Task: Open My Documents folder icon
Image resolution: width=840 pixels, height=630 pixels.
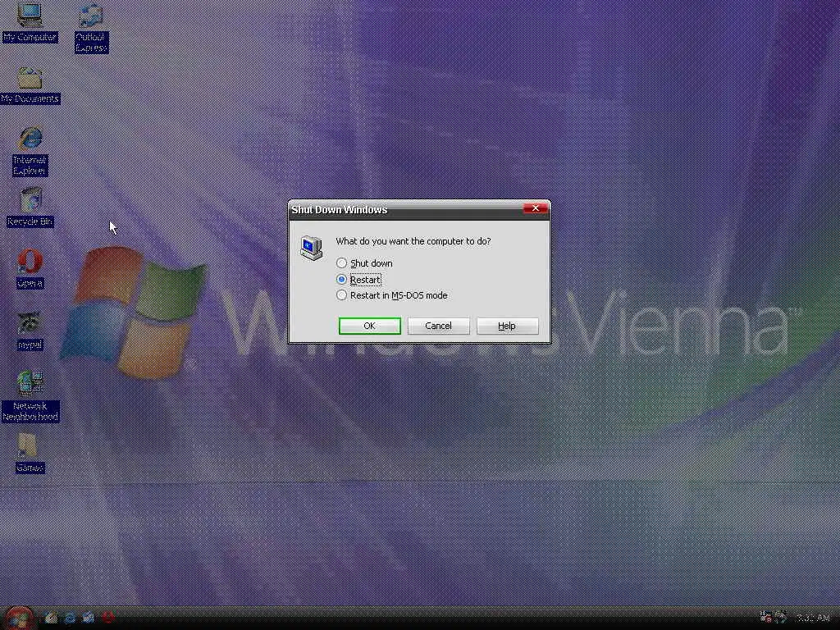Action: pos(30,85)
